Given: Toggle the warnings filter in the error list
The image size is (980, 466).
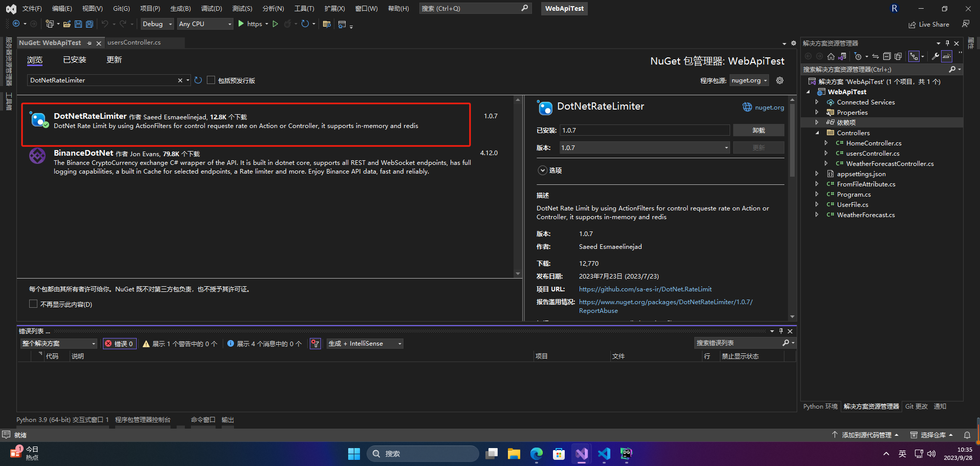Looking at the screenshot, I should [x=180, y=344].
